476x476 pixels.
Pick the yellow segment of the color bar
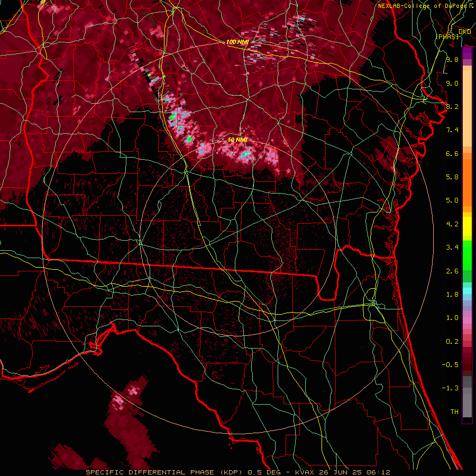[x=467, y=226]
